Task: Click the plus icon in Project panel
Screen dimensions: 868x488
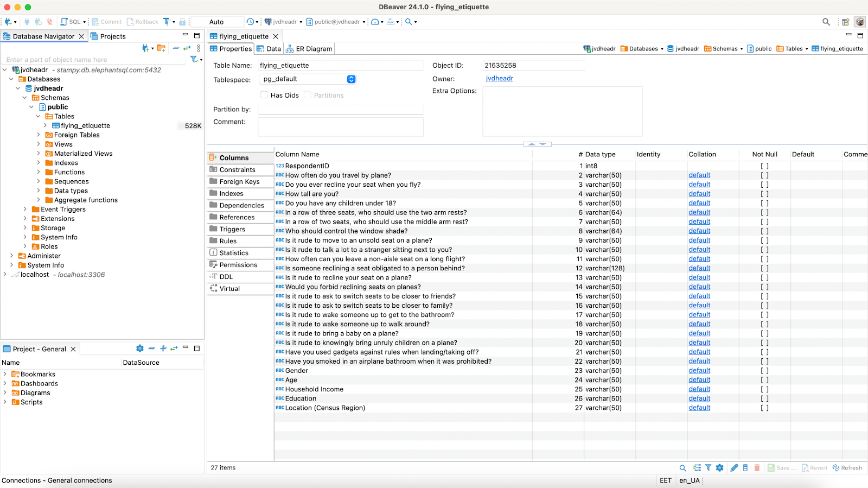Action: [163, 348]
